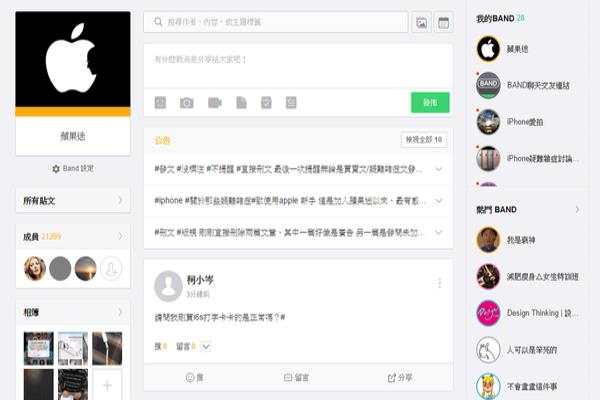The height and width of the screenshot is (400, 600).
Task: Click the post composer text area
Action: pos(298,66)
